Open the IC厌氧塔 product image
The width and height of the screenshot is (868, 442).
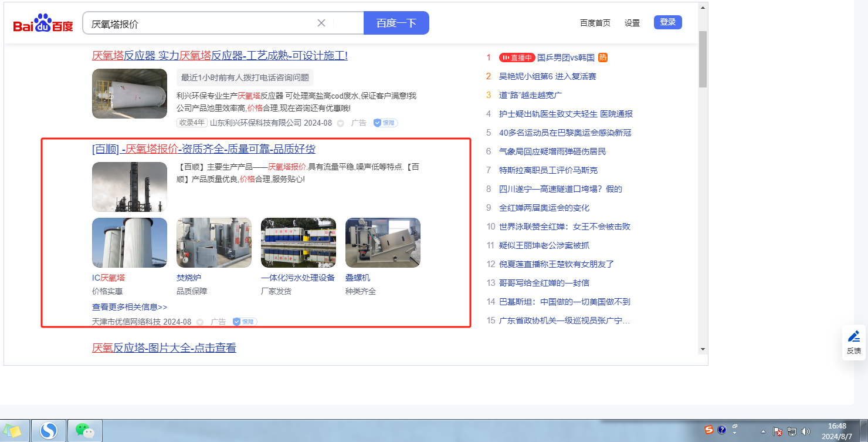(x=130, y=243)
